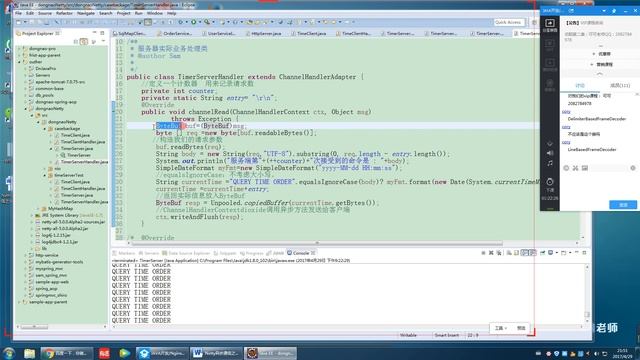Click the New file toolbar icon
The height and width of the screenshot is (360, 640).
tap(19, 22)
